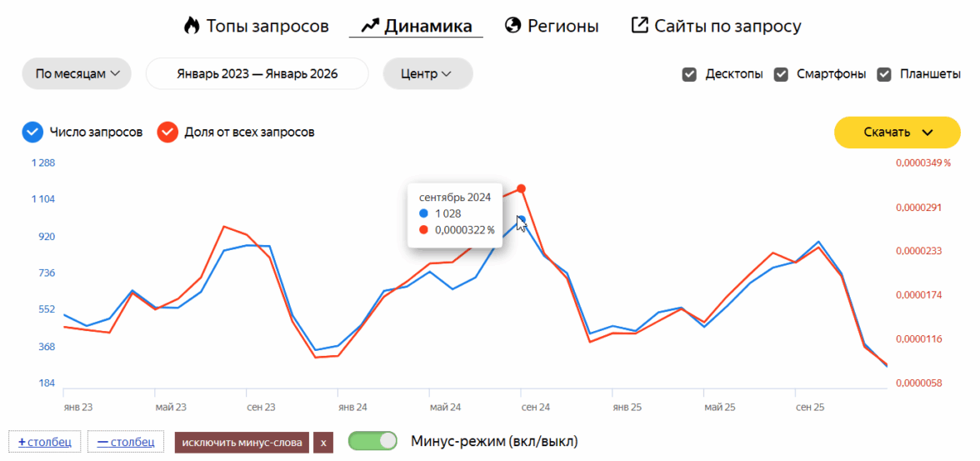The height and width of the screenshot is (461, 980).
Task: Click the trending arrow icon beside Динамика
Action: click(369, 26)
